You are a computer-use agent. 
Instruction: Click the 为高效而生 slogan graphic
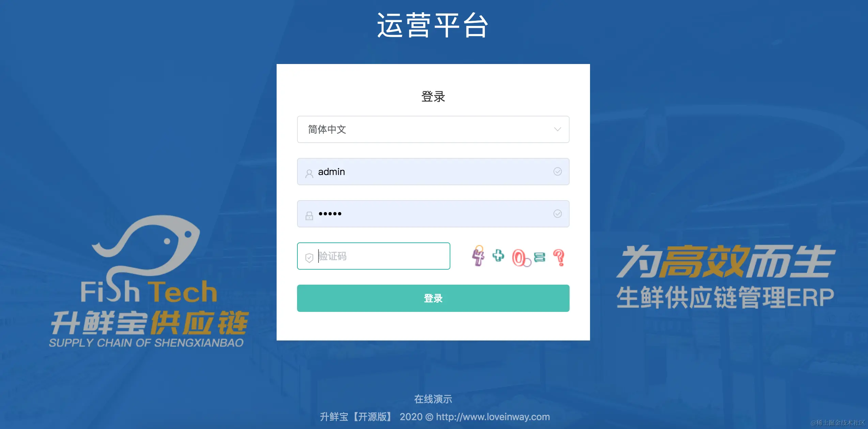pyautogui.click(x=726, y=261)
